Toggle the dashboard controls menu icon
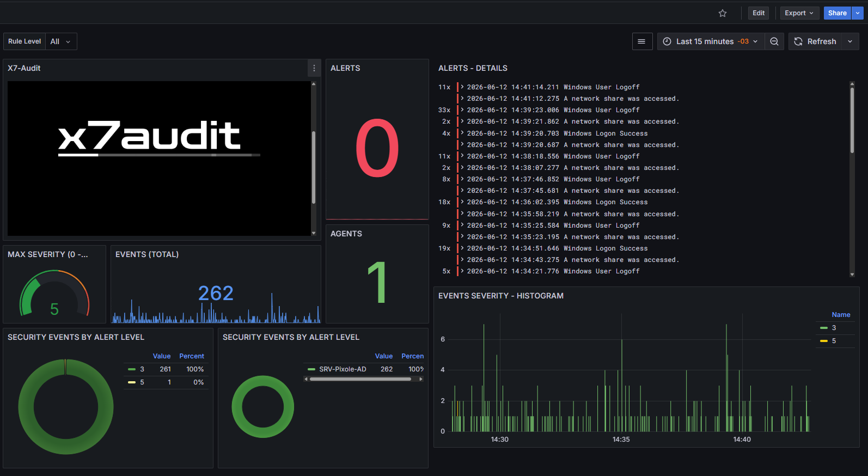The height and width of the screenshot is (476, 868). tap(641, 41)
